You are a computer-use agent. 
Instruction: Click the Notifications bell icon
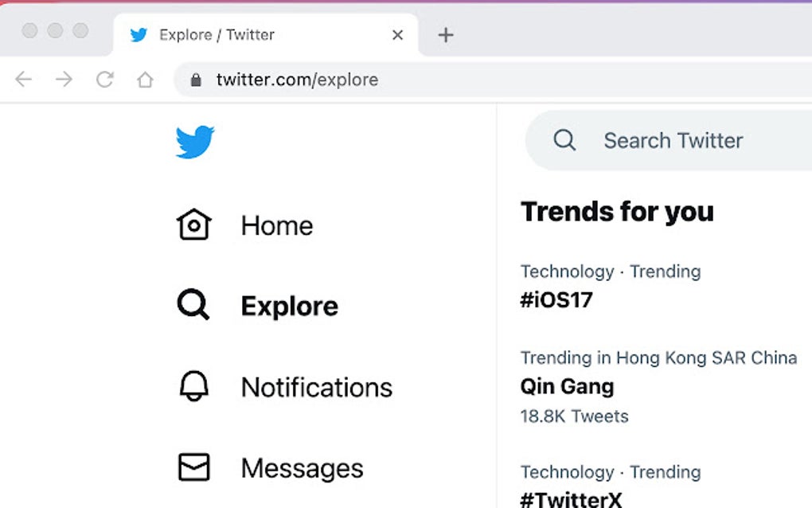pyautogui.click(x=193, y=387)
